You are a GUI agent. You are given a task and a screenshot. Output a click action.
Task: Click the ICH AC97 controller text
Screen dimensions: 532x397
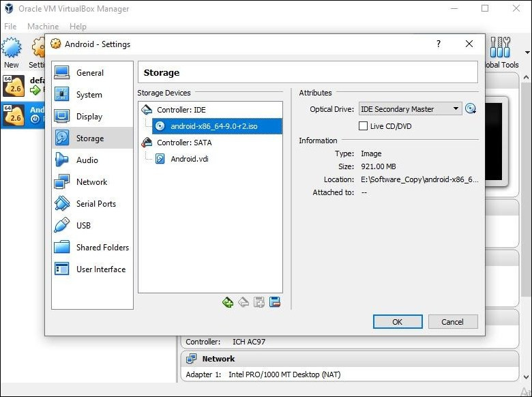point(249,342)
